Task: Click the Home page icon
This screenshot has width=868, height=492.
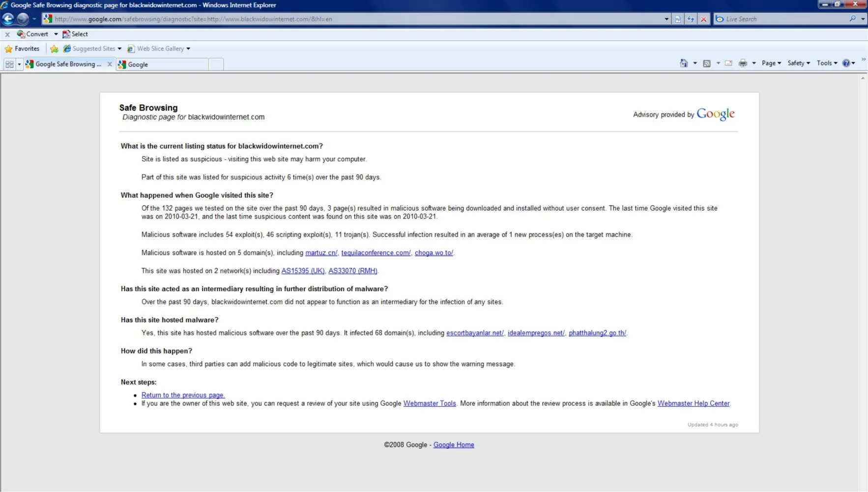Action: coord(684,63)
